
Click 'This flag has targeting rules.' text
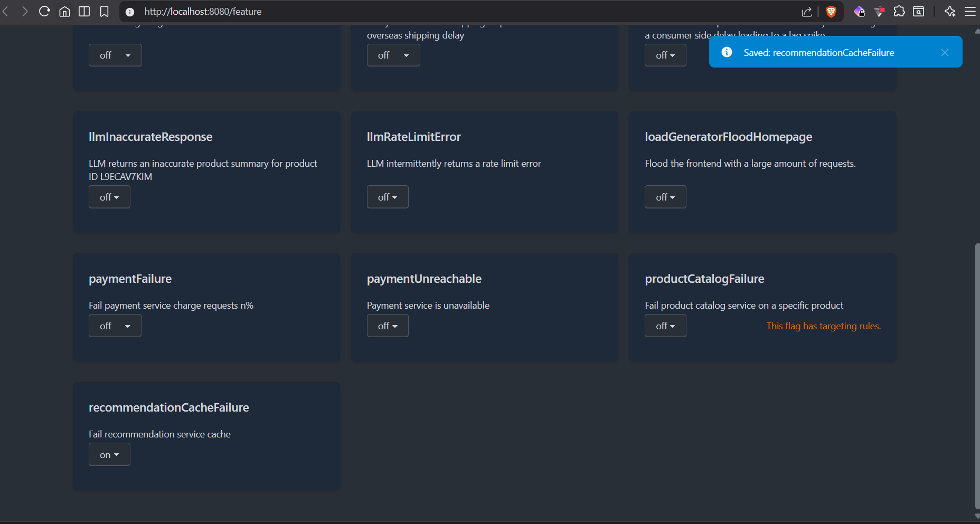[823, 326]
